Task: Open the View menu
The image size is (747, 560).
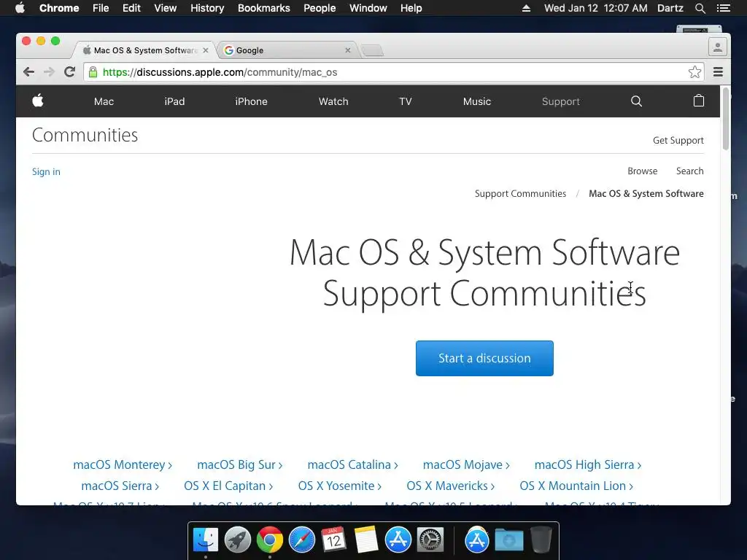Action: point(166,8)
